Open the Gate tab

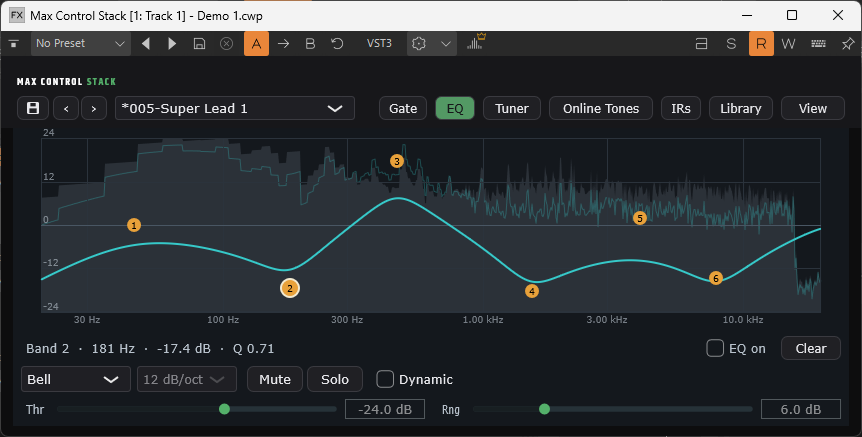(403, 108)
